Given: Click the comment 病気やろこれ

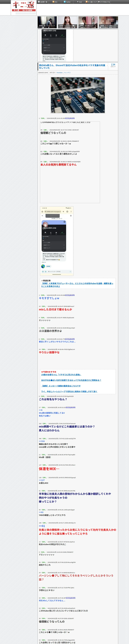Looking at the screenshot, I should click(x=45, y=565).
